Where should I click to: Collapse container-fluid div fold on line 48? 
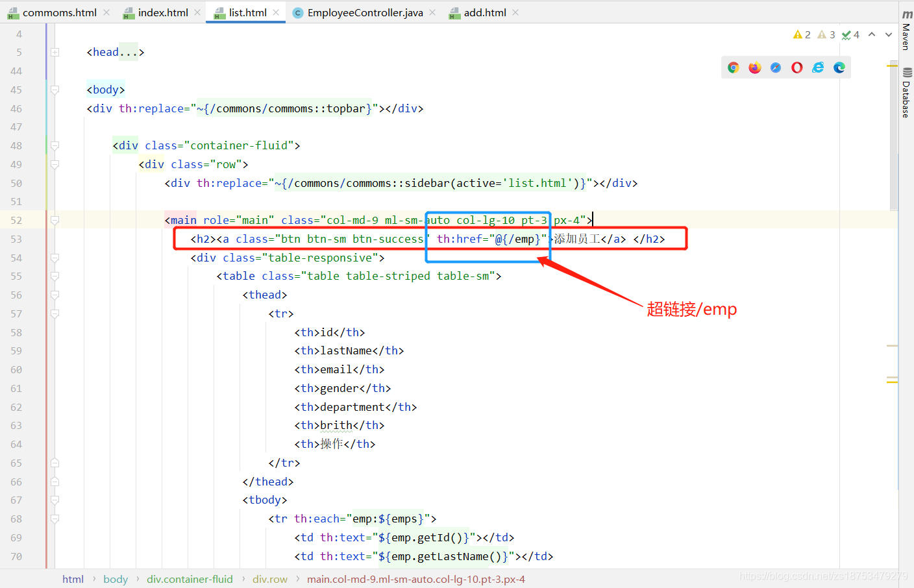(x=55, y=145)
